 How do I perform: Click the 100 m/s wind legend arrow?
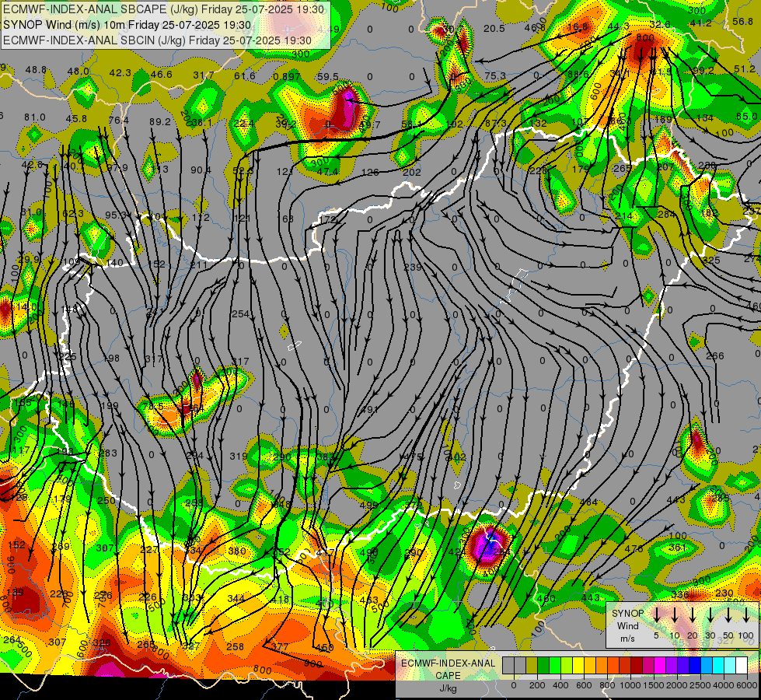(x=746, y=614)
